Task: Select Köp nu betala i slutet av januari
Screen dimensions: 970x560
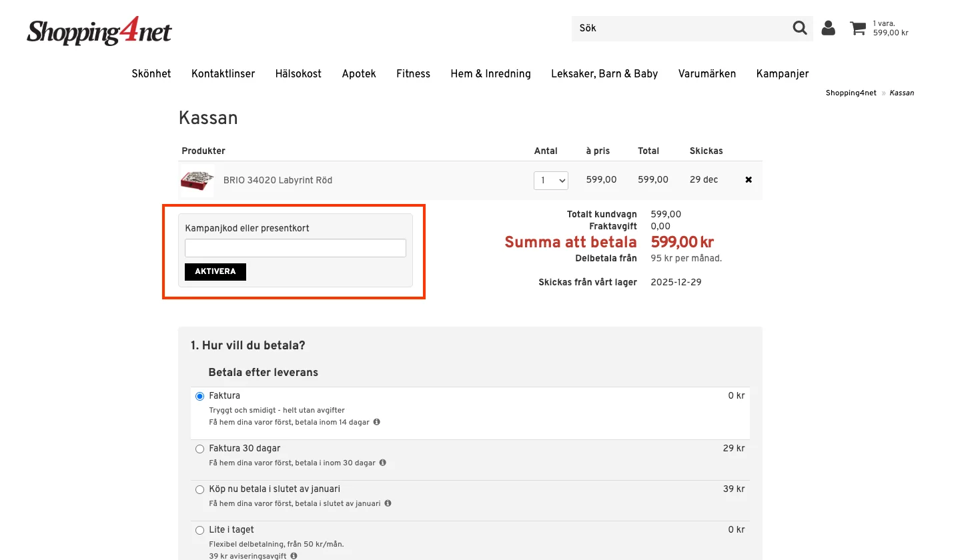Action: (x=199, y=489)
